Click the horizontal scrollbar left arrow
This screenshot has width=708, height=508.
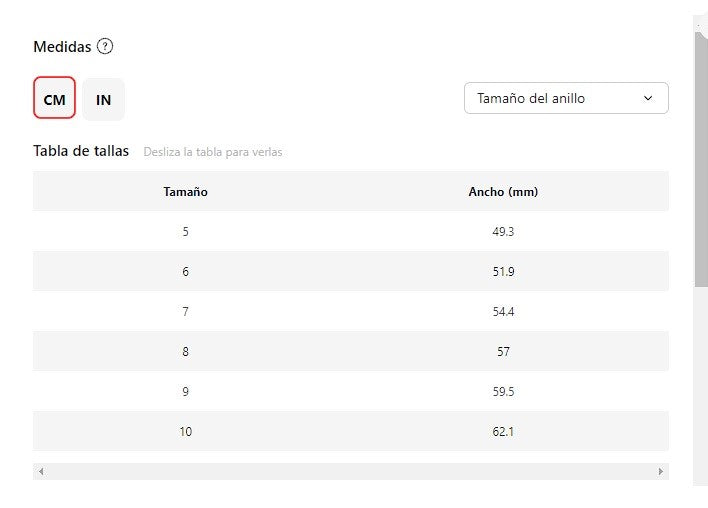click(40, 471)
